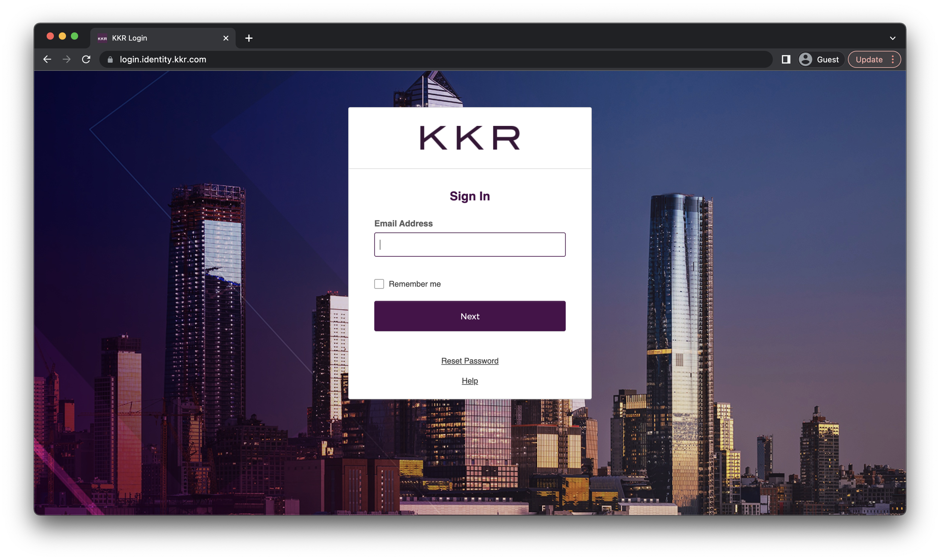Click the KKR logo
The image size is (940, 560).
pos(470,138)
